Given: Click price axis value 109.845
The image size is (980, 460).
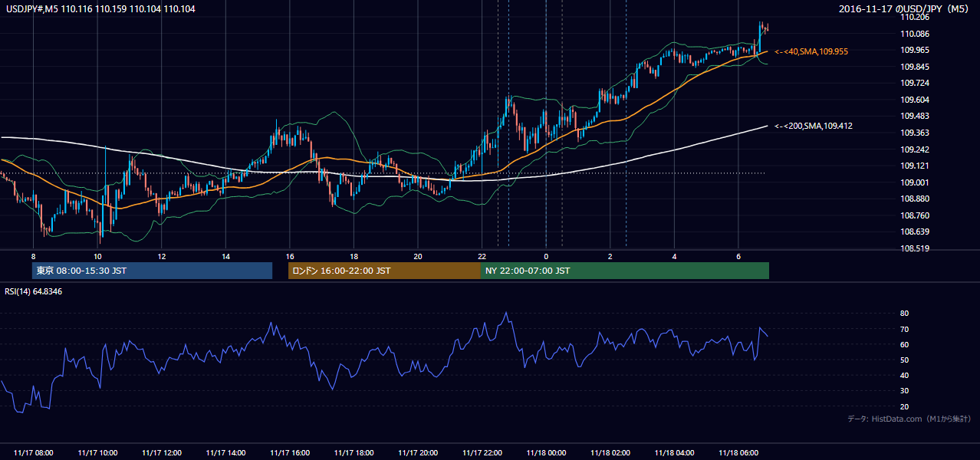Looking at the screenshot, I should click(x=914, y=67).
